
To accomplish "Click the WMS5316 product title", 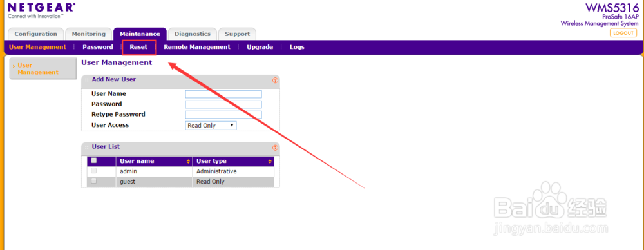I will [x=612, y=8].
